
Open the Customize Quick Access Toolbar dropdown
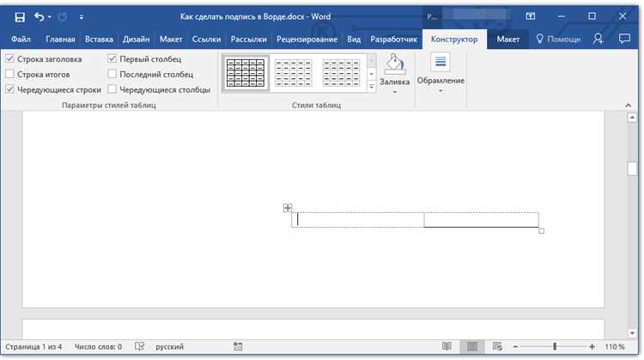tap(82, 17)
